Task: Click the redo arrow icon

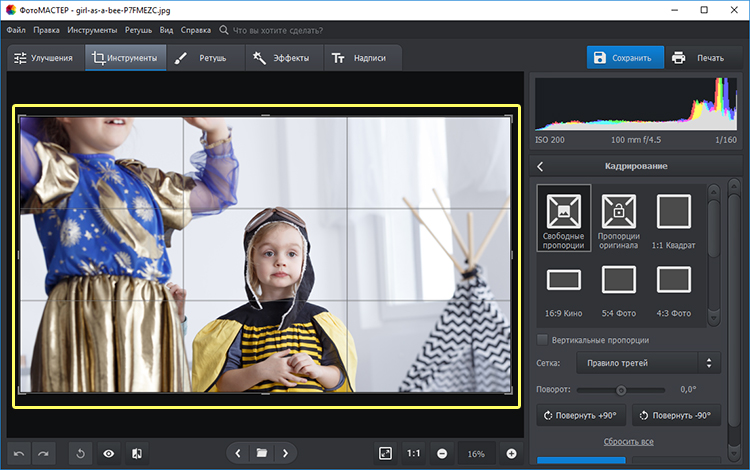Action: tap(44, 453)
